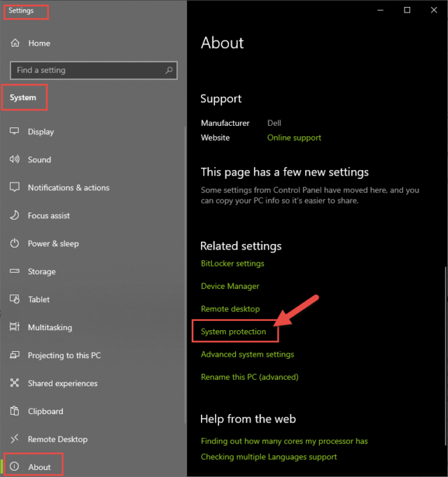The height and width of the screenshot is (477, 448).
Task: Maximize the Settings window
Action: pos(407,10)
